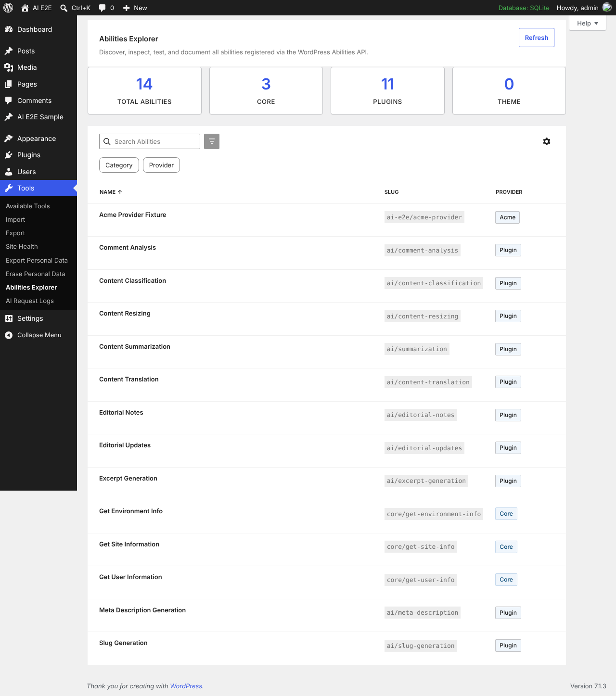This screenshot has height=696, width=616.
Task: Open the Appearance menu
Action: click(x=38, y=139)
